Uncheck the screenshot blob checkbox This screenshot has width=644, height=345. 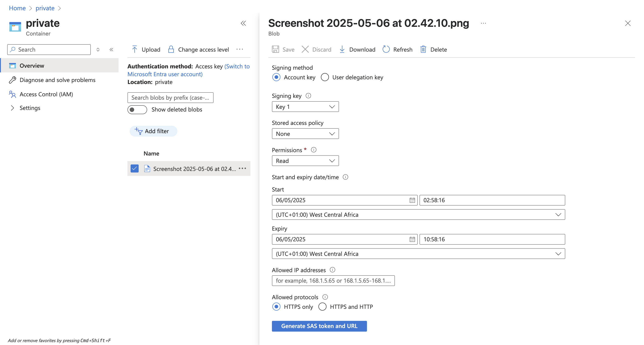click(134, 168)
